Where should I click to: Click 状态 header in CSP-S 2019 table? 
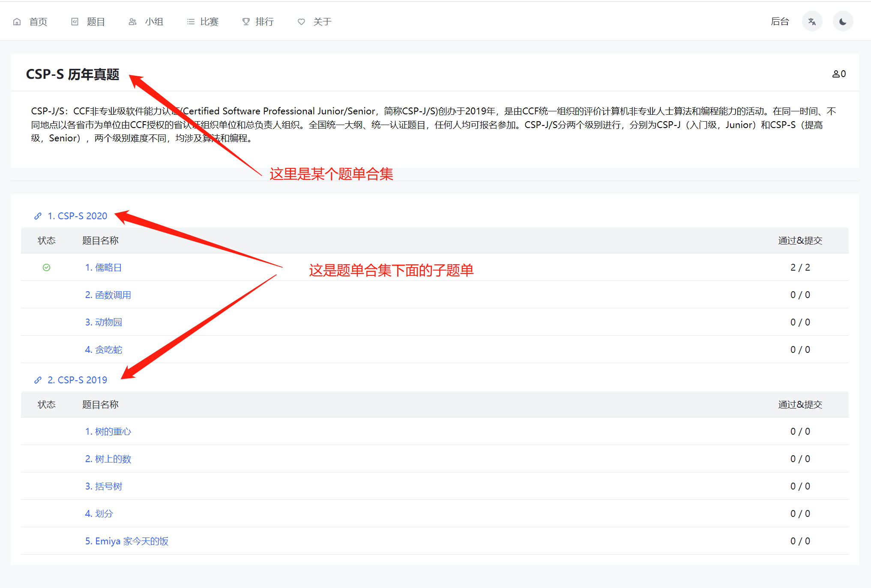pos(47,405)
